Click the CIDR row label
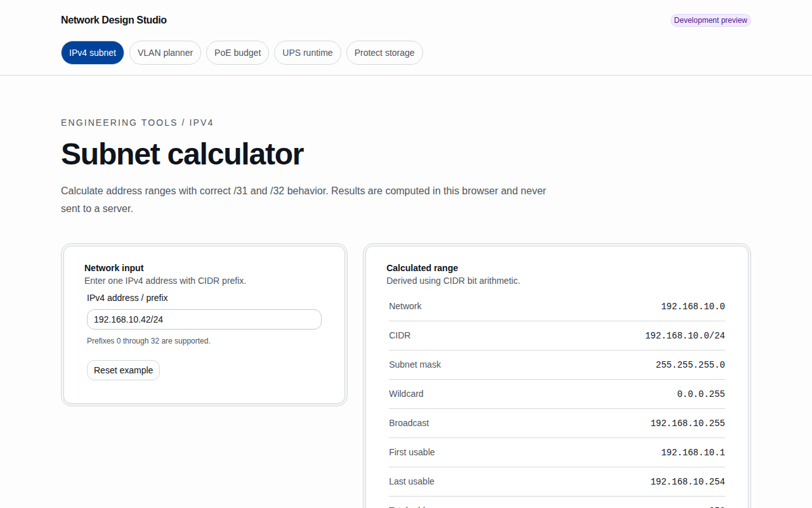The height and width of the screenshot is (508, 812). click(x=400, y=335)
